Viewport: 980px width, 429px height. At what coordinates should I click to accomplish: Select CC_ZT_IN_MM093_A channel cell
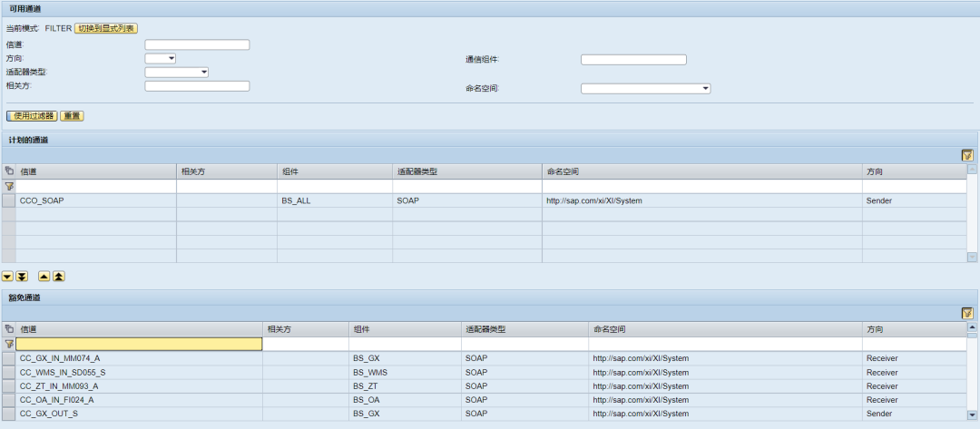tap(139, 385)
